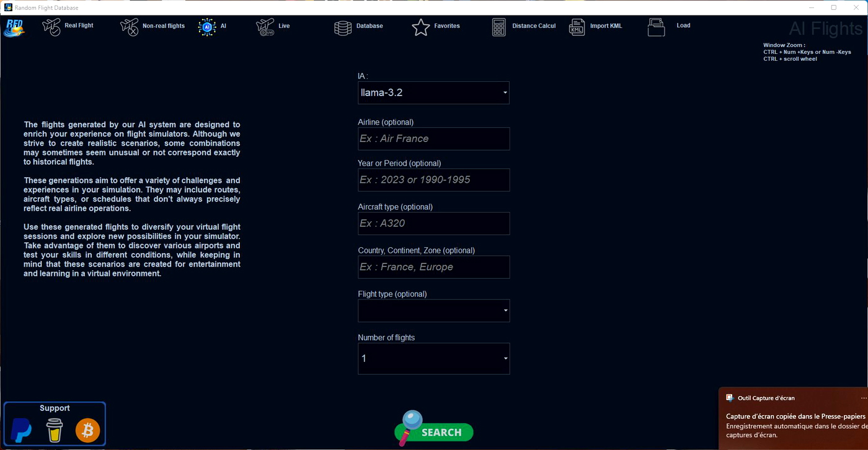Click the Import KML file icon
The image size is (868, 450).
577,27
